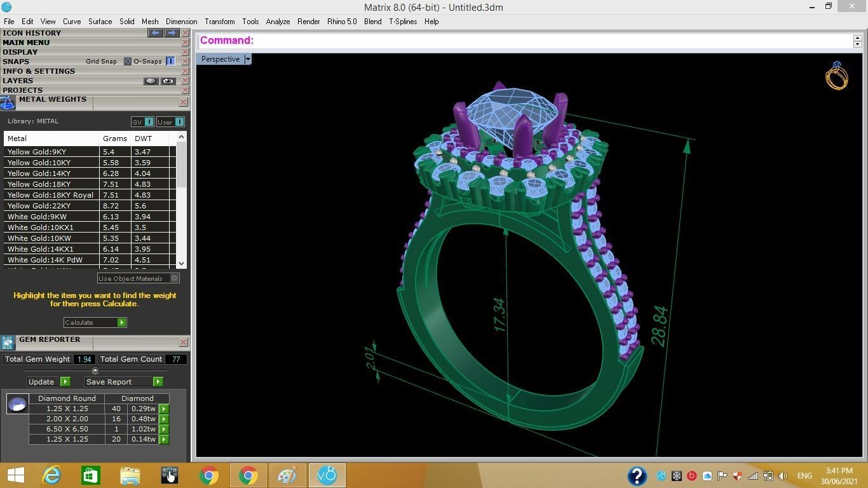Click green arrow for 0.14tw gem row
868x488 pixels.
pyautogui.click(x=164, y=439)
